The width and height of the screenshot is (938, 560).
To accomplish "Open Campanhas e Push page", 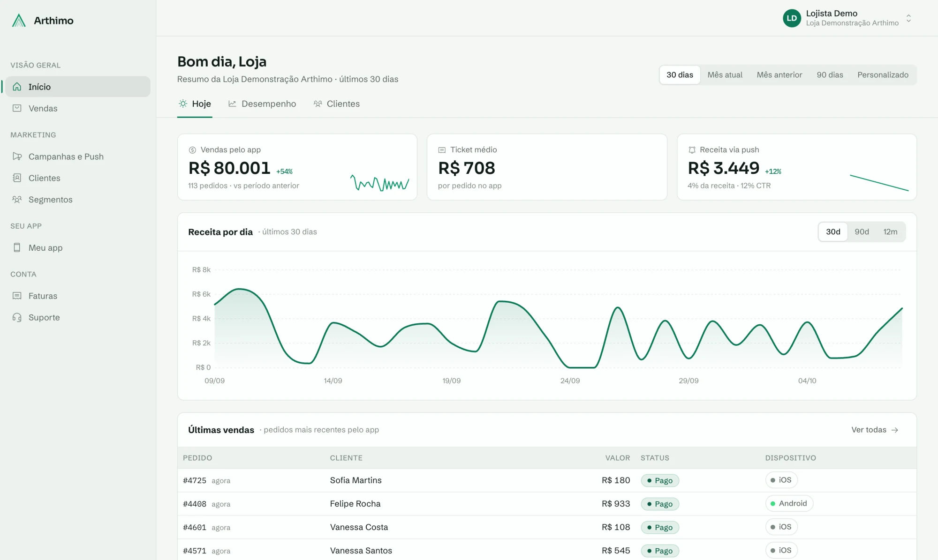I will coord(78,157).
